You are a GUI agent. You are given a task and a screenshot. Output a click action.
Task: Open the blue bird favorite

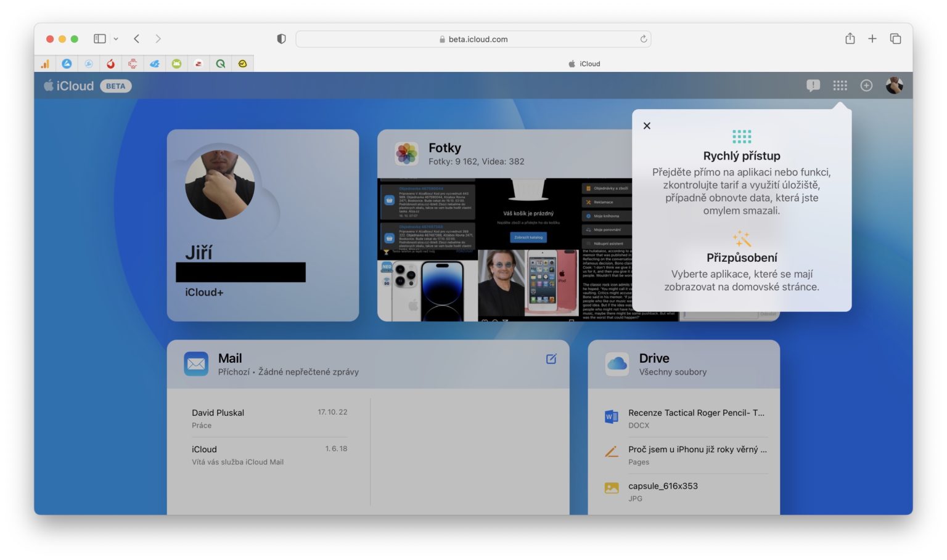(x=155, y=63)
